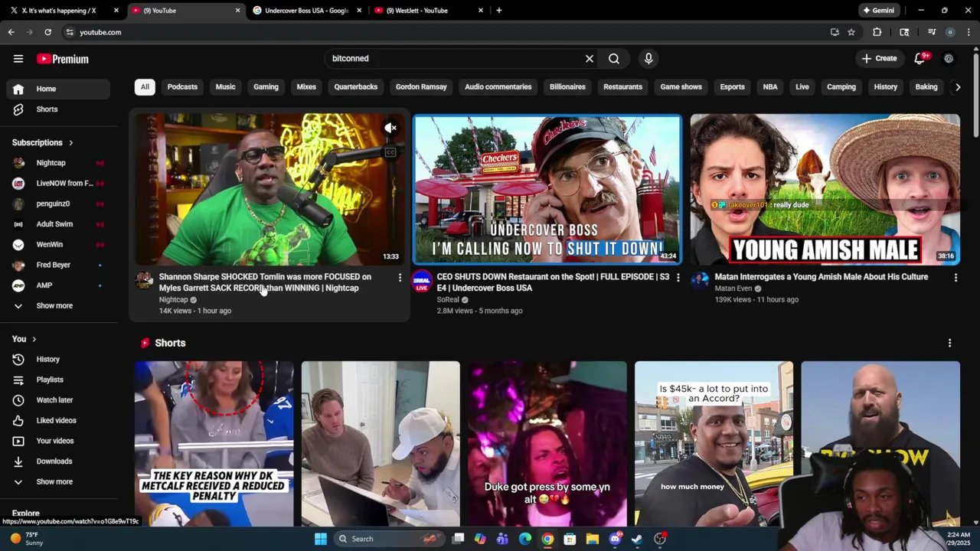
Task: Open the SoReal channel name link
Action: (448, 300)
